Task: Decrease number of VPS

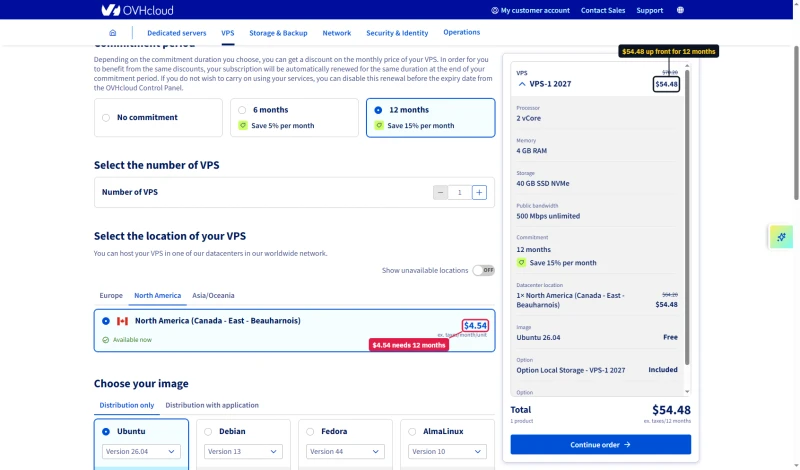Action: pos(440,192)
